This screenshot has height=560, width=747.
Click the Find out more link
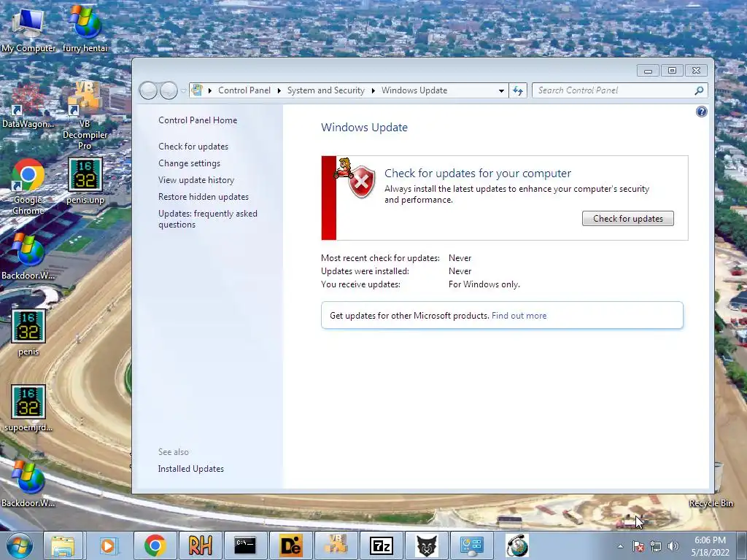click(x=519, y=316)
